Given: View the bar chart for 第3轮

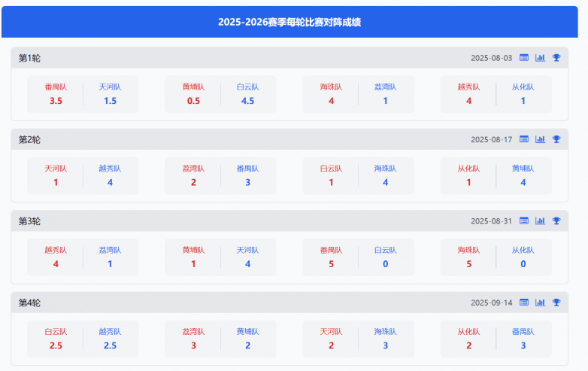Looking at the screenshot, I should [540, 220].
